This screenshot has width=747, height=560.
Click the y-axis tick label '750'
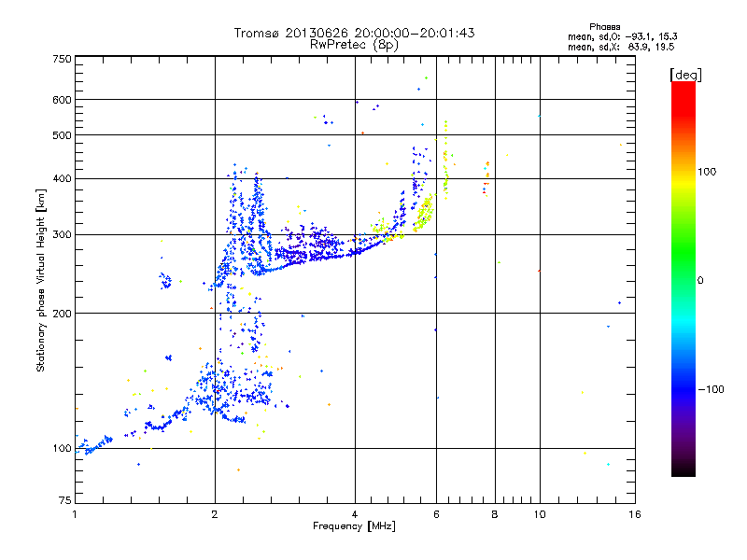coord(62,59)
